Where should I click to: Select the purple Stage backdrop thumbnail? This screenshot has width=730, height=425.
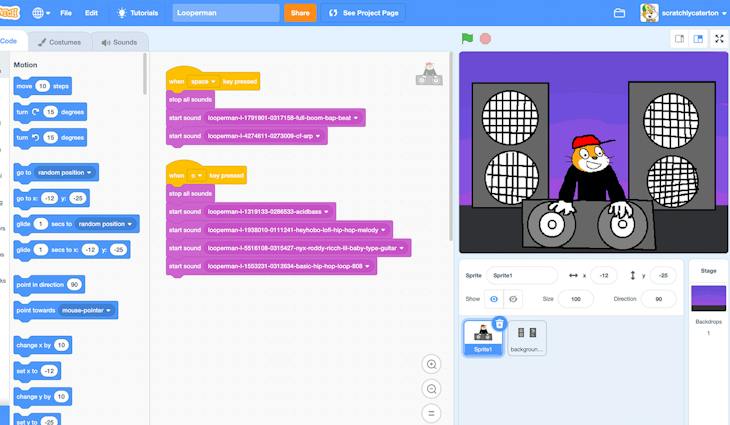coord(708,298)
